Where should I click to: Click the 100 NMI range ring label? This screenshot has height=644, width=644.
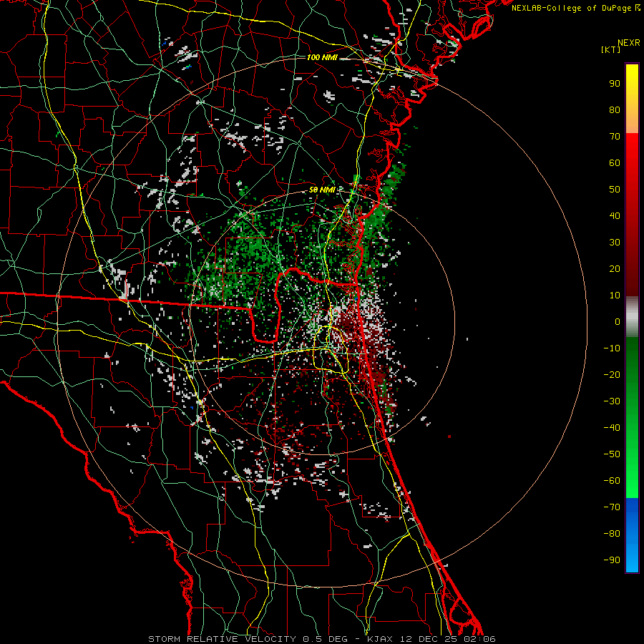pos(322,57)
